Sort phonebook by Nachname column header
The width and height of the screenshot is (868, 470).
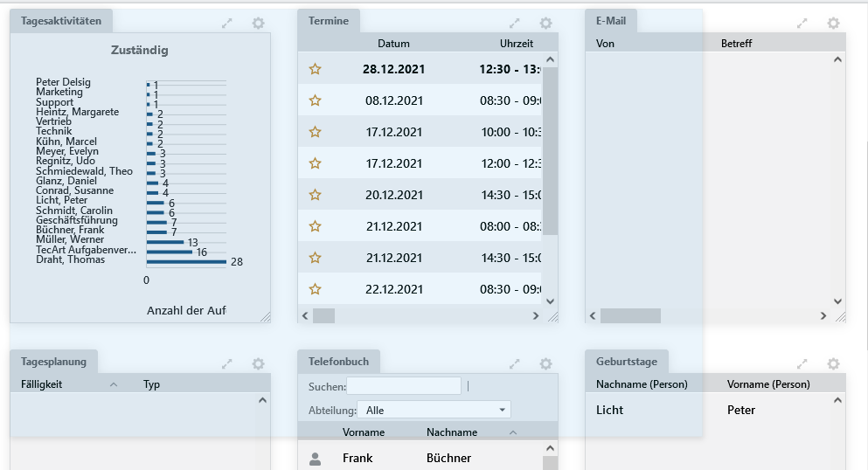tap(452, 432)
